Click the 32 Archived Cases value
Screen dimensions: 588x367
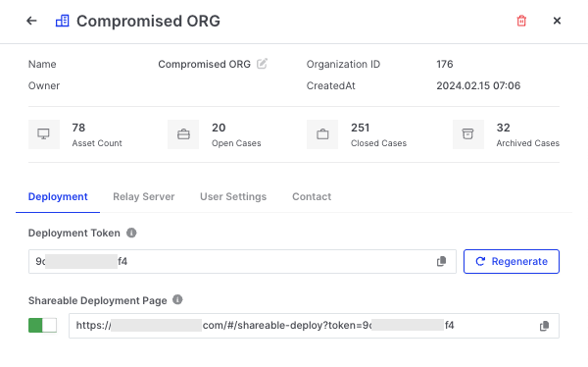tap(504, 128)
